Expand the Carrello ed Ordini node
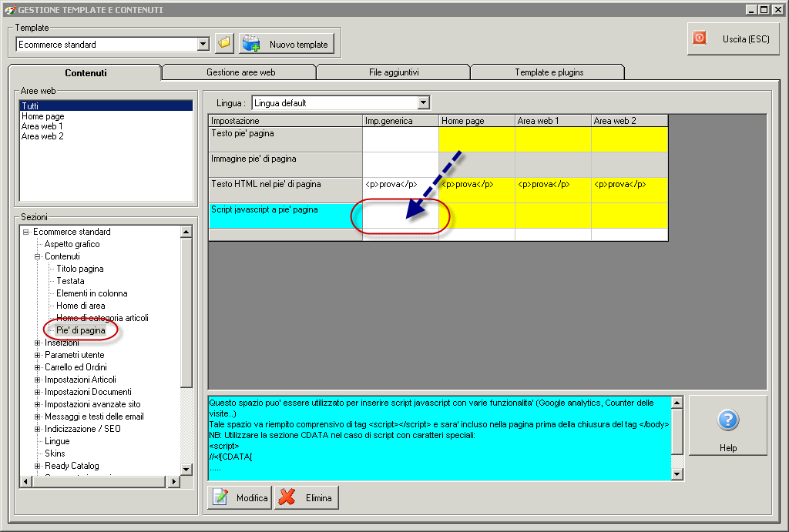 pyautogui.click(x=37, y=367)
